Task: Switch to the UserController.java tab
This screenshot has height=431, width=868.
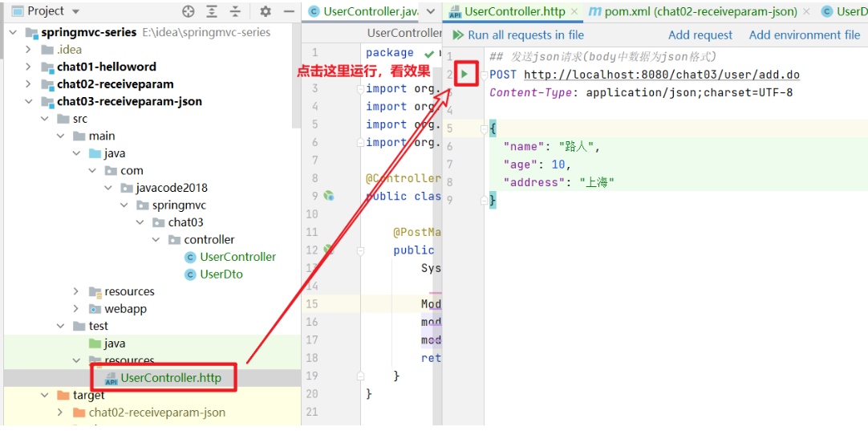Action: [x=369, y=12]
